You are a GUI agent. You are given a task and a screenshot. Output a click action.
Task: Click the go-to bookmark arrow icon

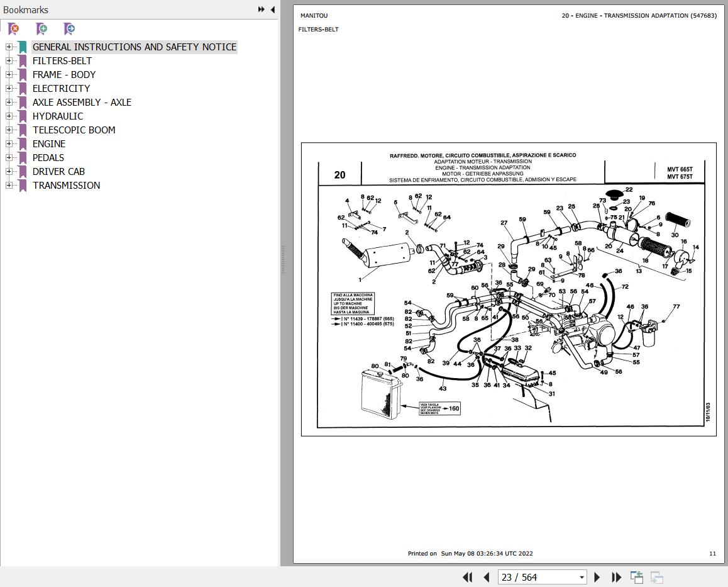point(69,29)
